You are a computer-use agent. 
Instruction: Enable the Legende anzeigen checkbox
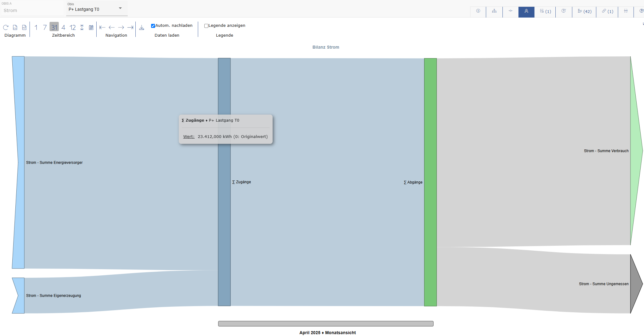coord(206,26)
